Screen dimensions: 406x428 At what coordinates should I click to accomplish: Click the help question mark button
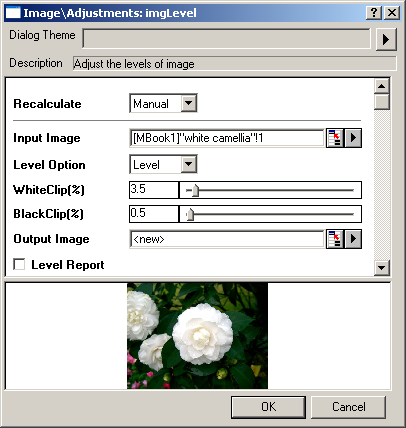pyautogui.click(x=374, y=13)
